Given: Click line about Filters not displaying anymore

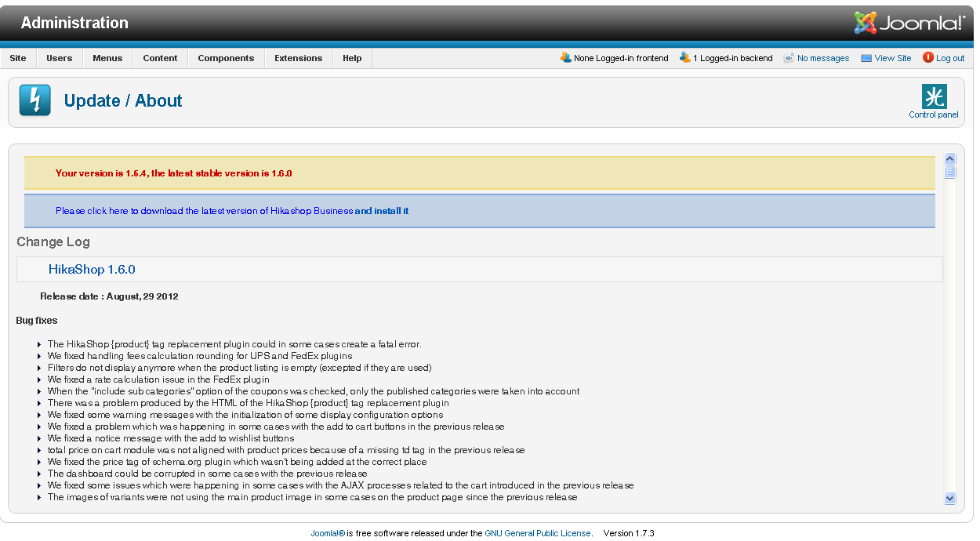Looking at the screenshot, I should [x=240, y=368].
